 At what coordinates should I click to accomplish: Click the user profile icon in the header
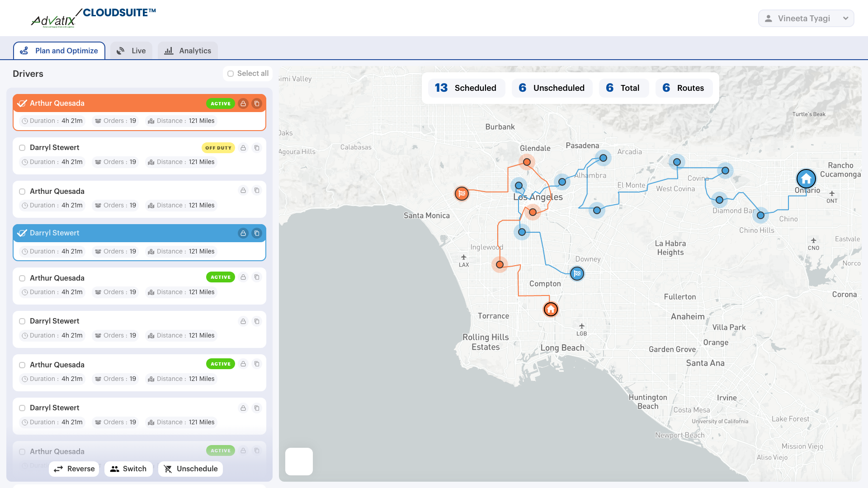coord(769,18)
